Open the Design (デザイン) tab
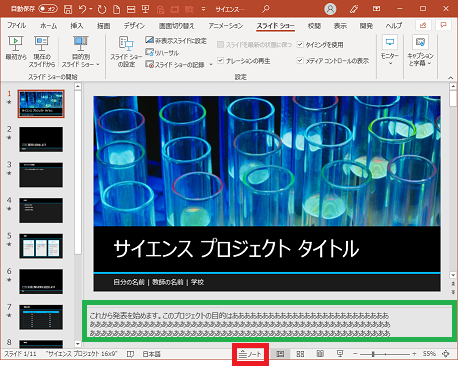The image size is (458, 366). (134, 25)
